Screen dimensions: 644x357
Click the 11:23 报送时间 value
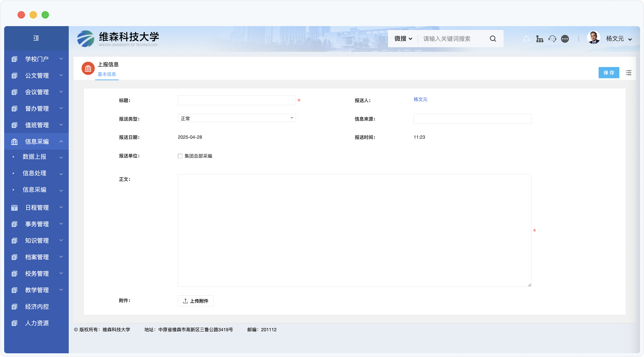(419, 137)
